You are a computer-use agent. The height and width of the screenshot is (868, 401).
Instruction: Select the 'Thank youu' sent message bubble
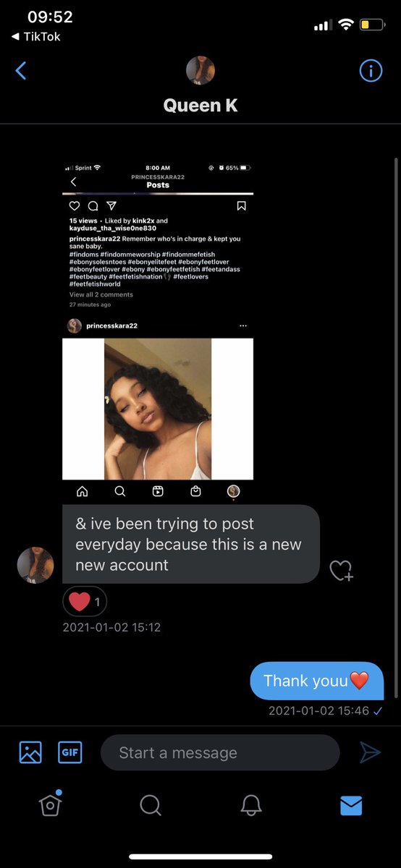[x=317, y=681]
